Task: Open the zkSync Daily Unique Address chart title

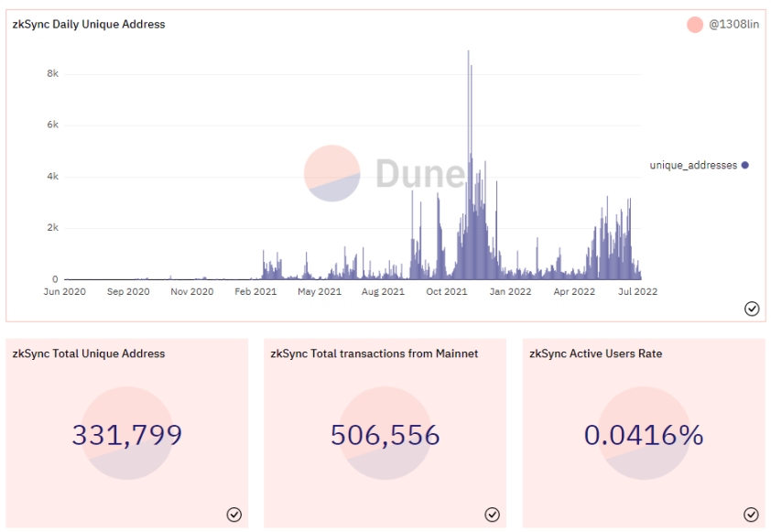Action: [89, 25]
